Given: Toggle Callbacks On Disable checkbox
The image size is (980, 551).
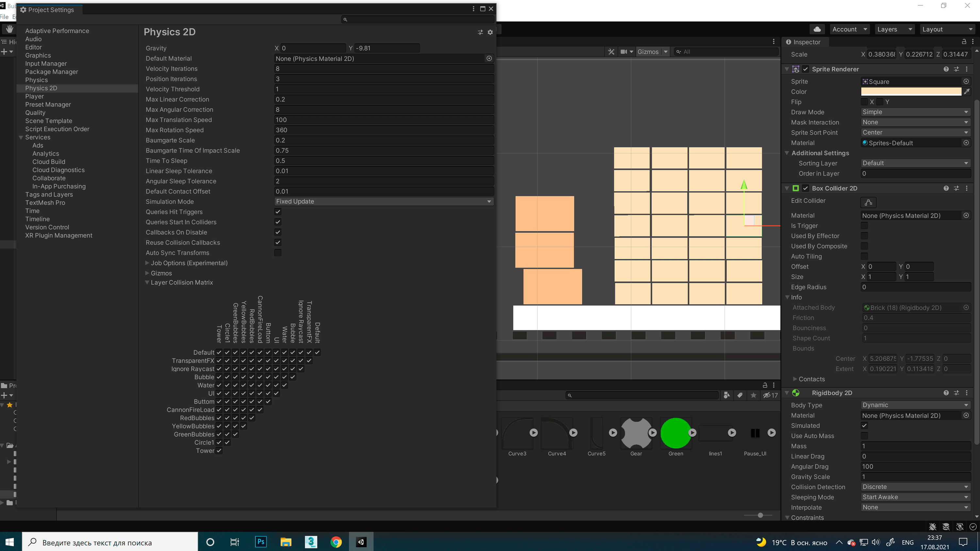Looking at the screenshot, I should [x=278, y=232].
